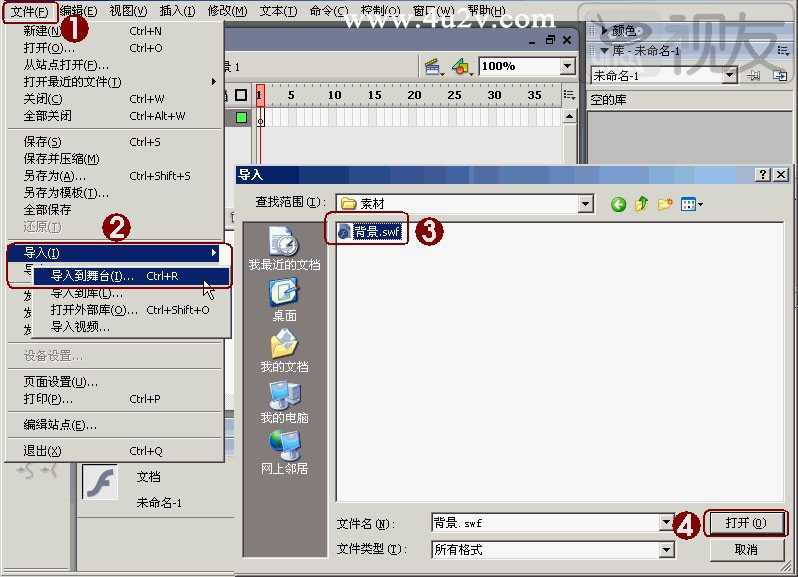The height and width of the screenshot is (577, 798).
Task: Choose 保存(S) menu entry
Action: 115,142
